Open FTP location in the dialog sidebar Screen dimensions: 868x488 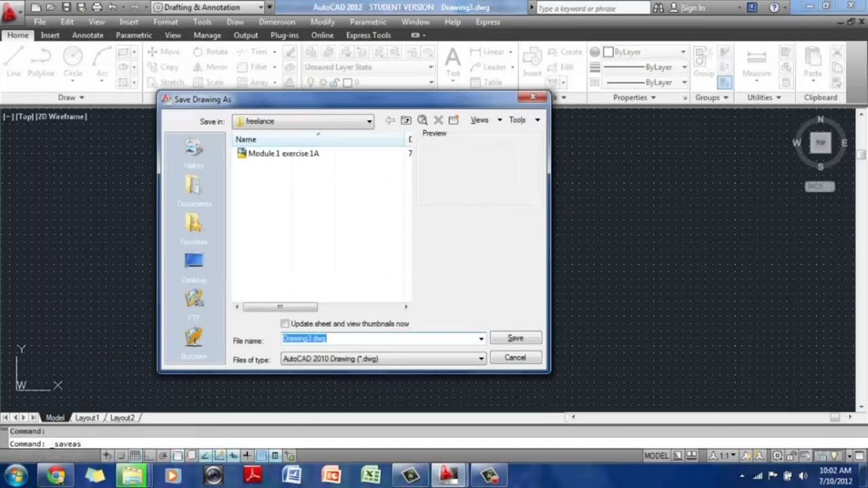[x=194, y=306]
